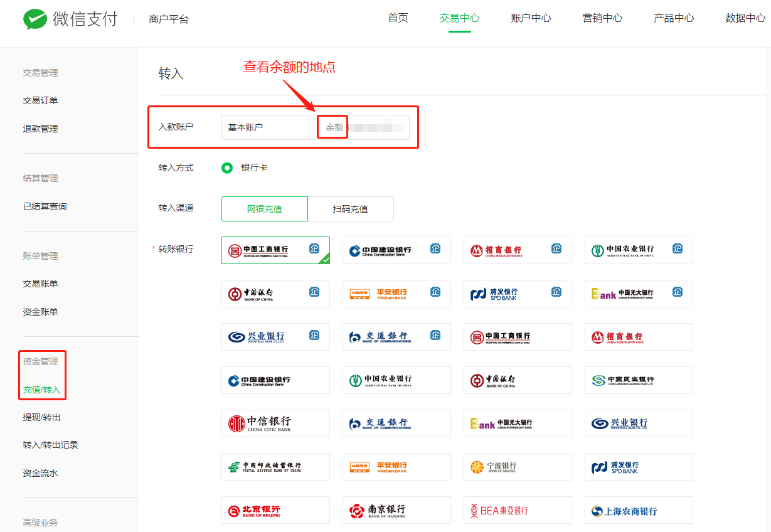The image size is (771, 532).
Task: Open 提现/转出 in sidebar
Action: (x=42, y=417)
